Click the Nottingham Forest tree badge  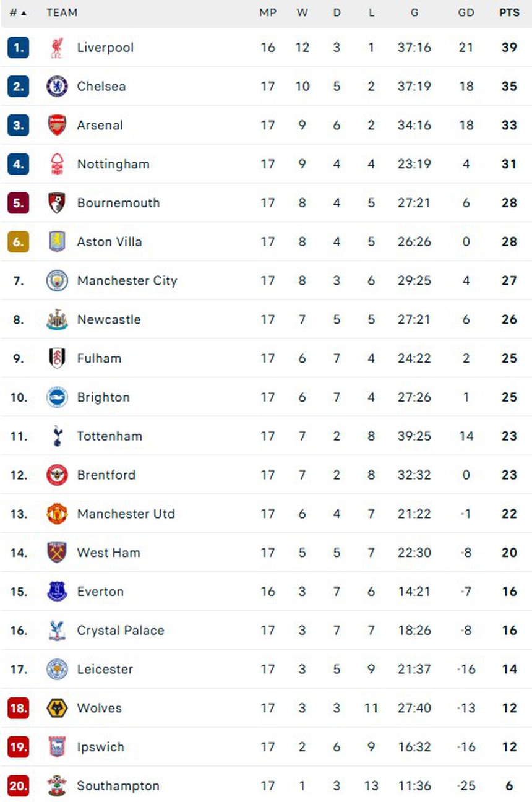56,164
